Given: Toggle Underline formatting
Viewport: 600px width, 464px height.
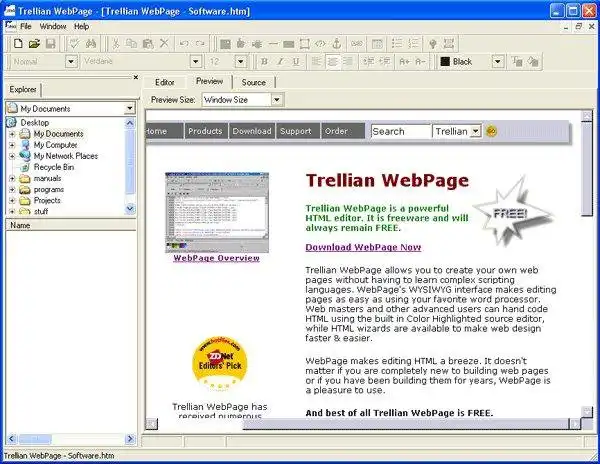Looking at the screenshot, I should pos(296,62).
